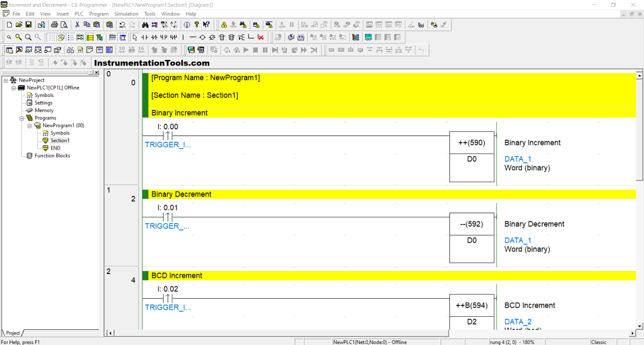
Task: Toggle the View Mnemonics icon
Action: tap(113, 37)
